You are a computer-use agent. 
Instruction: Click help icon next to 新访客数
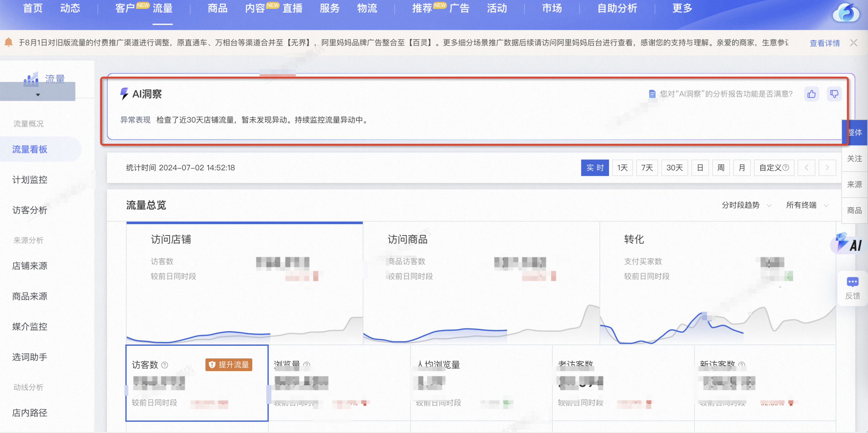point(742,364)
